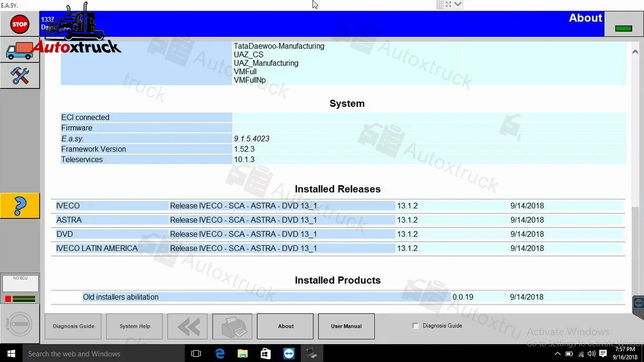Open Task View in the taskbar
The height and width of the screenshot is (362, 644).
pyautogui.click(x=196, y=354)
